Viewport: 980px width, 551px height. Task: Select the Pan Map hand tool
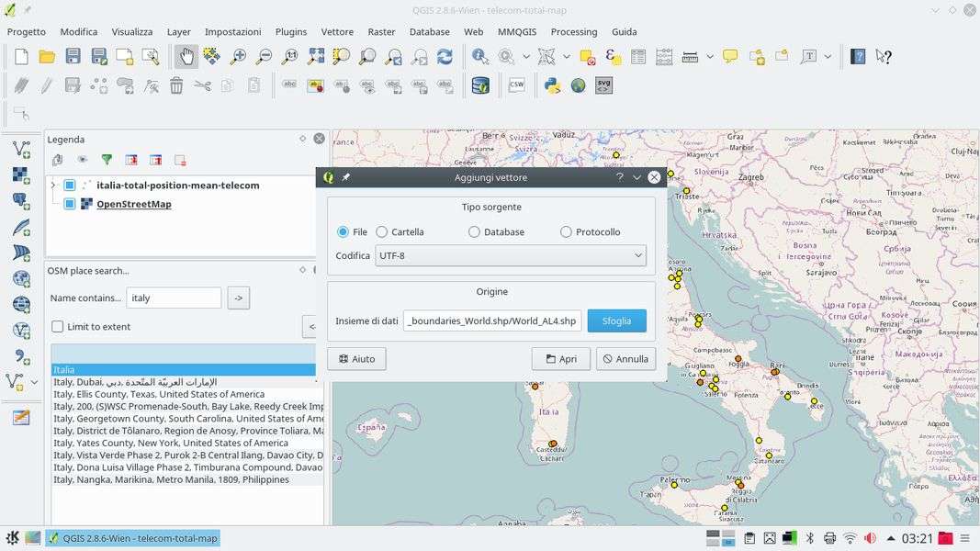pyautogui.click(x=186, y=57)
